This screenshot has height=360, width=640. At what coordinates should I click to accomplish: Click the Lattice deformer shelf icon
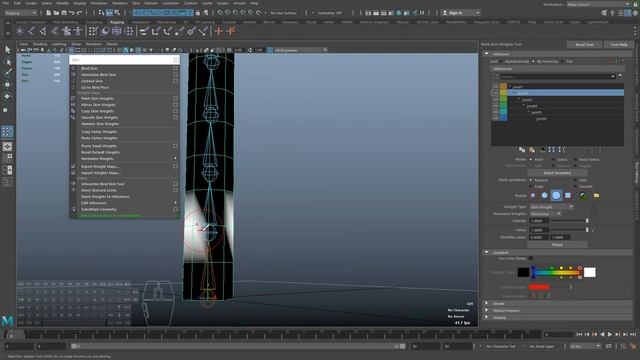117,31
